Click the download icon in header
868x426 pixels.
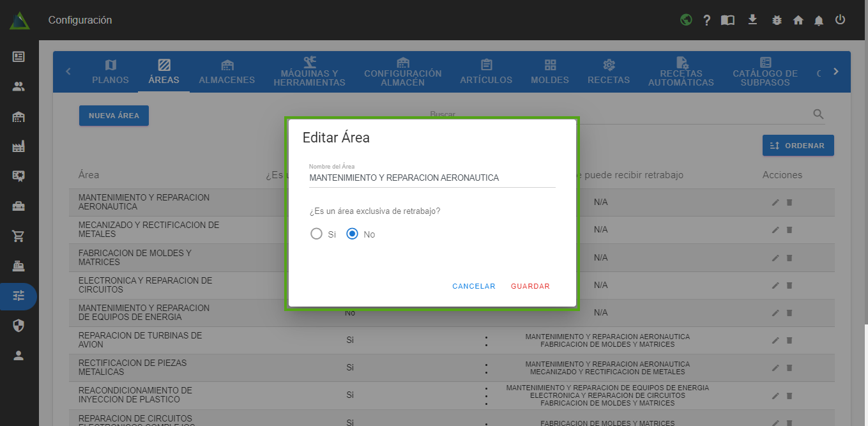pos(752,20)
